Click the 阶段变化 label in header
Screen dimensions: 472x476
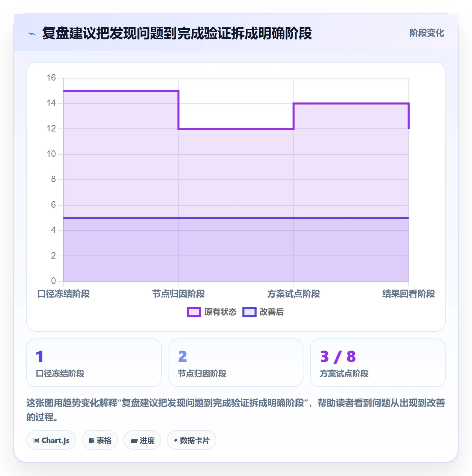pyautogui.click(x=426, y=33)
